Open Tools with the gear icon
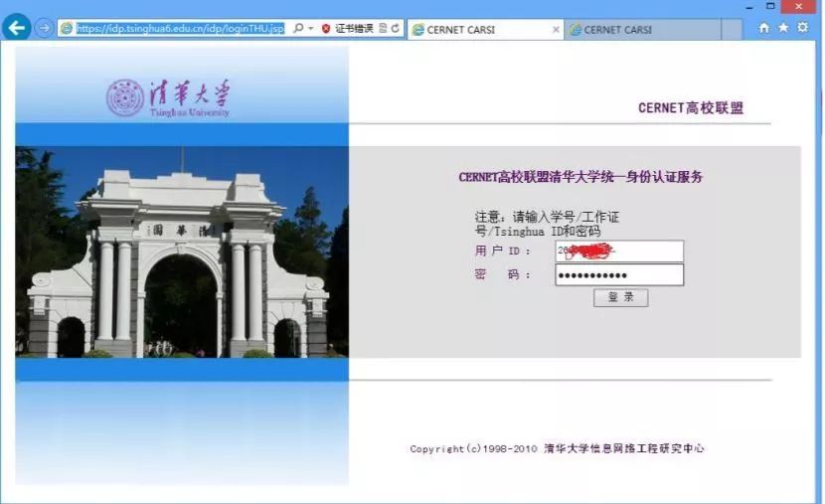 point(802,28)
